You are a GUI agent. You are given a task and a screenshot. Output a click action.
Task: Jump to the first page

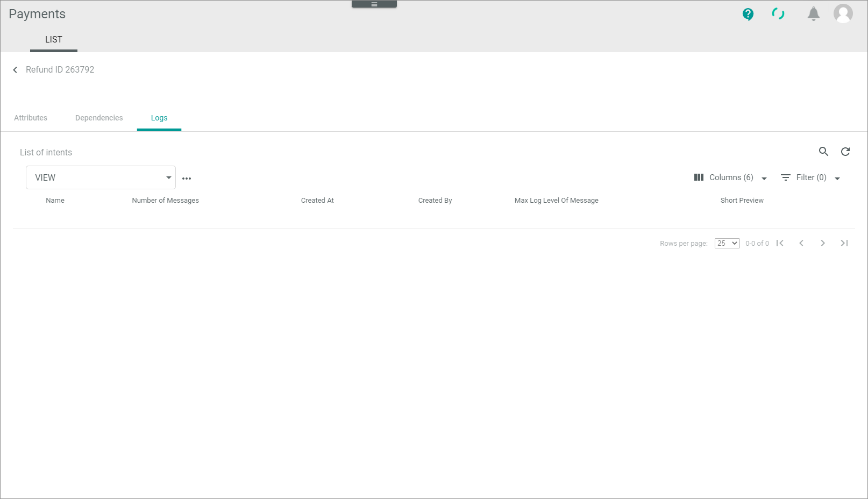click(780, 243)
